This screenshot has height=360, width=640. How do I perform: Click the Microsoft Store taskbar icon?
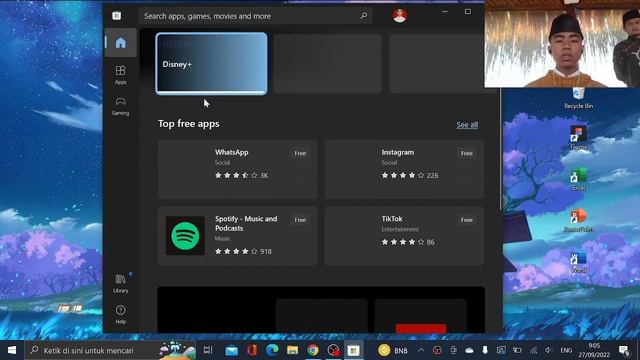click(353, 350)
